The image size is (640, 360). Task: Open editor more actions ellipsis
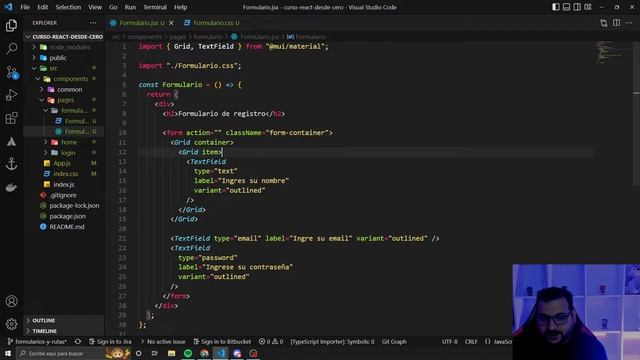tap(629, 23)
